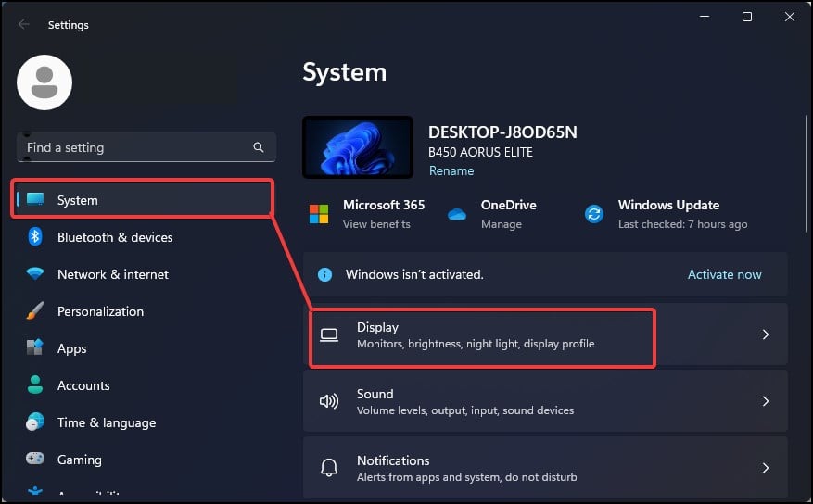
Task: Click the desktop wallpaper thumbnail
Action: pyautogui.click(x=358, y=147)
